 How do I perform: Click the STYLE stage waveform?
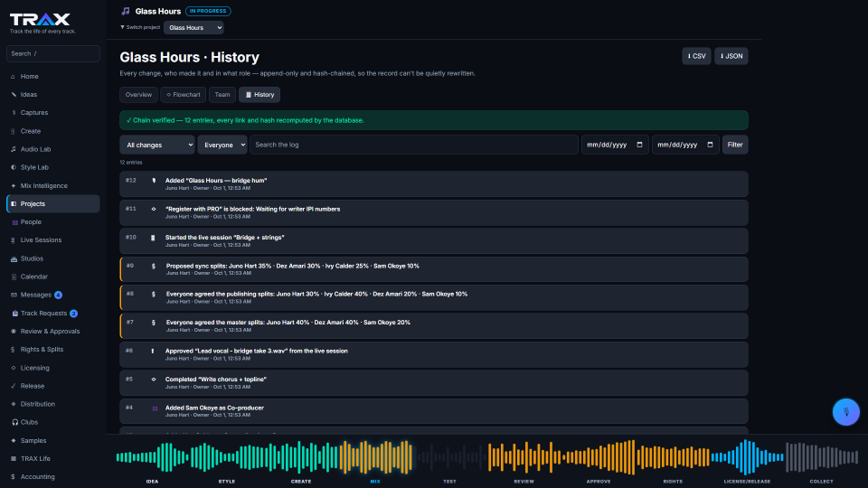226,458
